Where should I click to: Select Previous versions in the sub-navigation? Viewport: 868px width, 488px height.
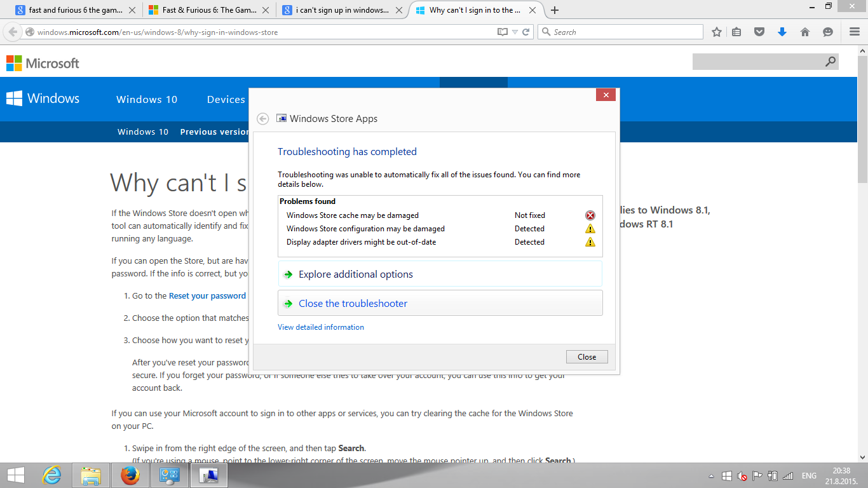[214, 132]
